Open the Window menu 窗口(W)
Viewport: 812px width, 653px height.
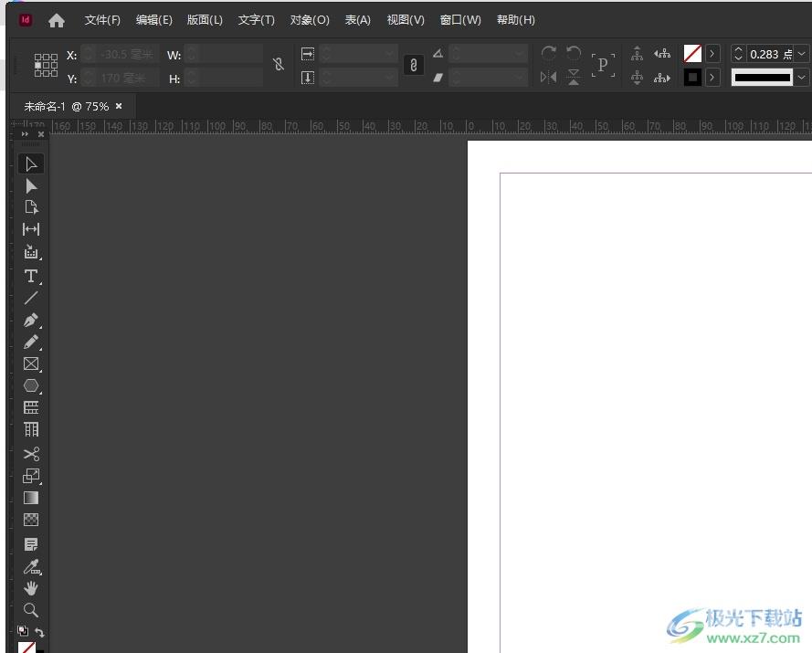(x=460, y=20)
